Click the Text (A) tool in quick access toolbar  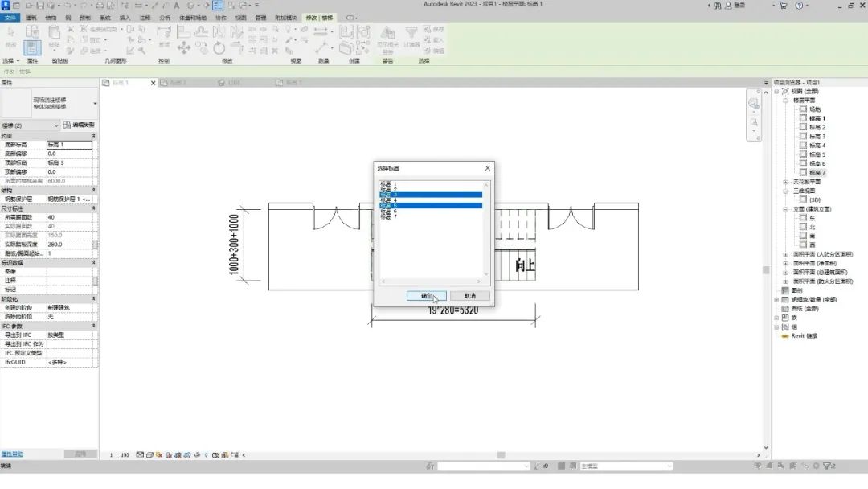click(x=177, y=6)
